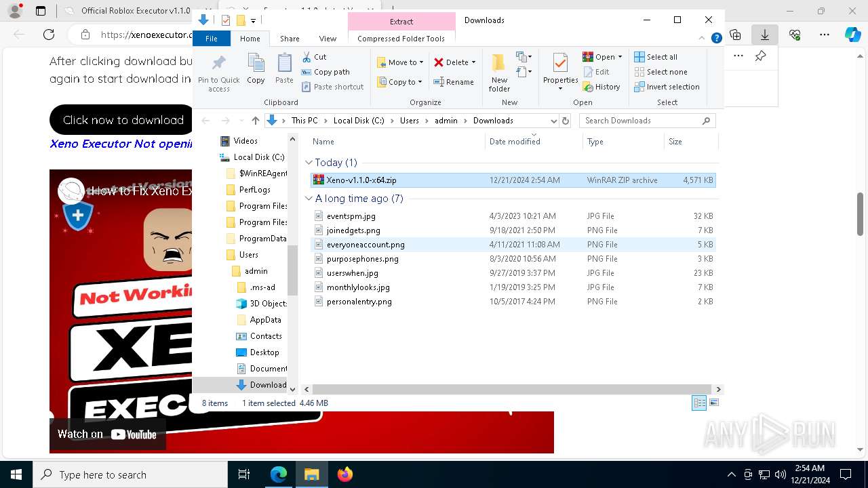Open the Move to dropdown

click(400, 62)
